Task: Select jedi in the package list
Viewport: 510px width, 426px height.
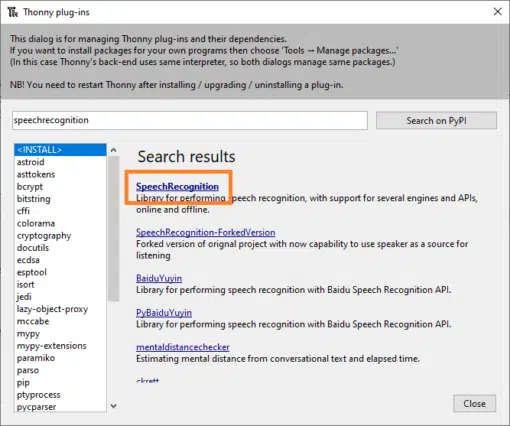Action: (60, 297)
